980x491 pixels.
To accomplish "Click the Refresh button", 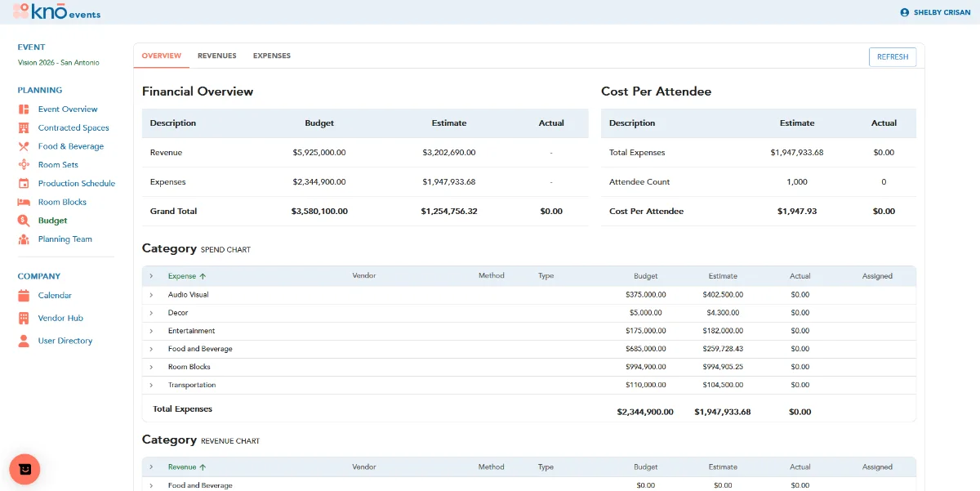I will [893, 57].
